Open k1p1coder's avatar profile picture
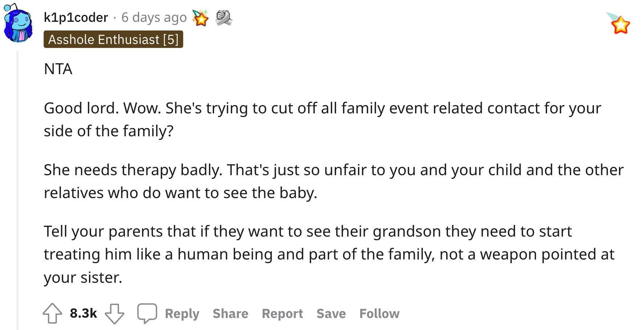This screenshot has width=644, height=330. point(18,23)
